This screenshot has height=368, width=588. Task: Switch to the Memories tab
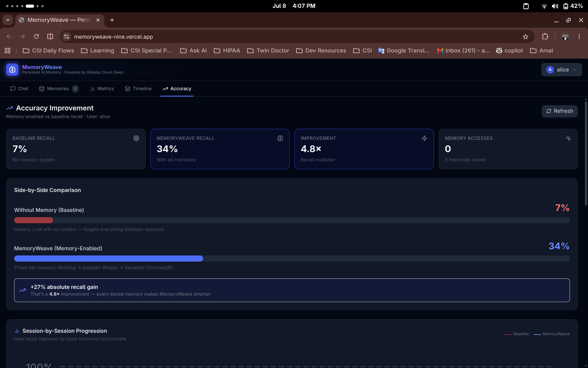59,89
